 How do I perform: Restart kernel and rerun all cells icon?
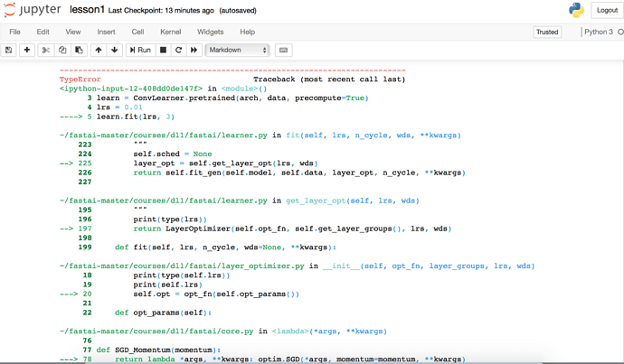point(194,51)
